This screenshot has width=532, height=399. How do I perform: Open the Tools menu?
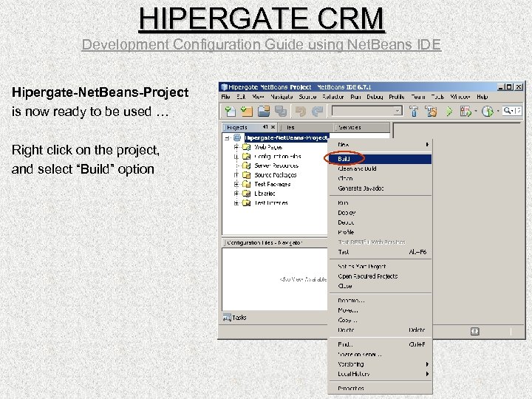pos(437,97)
